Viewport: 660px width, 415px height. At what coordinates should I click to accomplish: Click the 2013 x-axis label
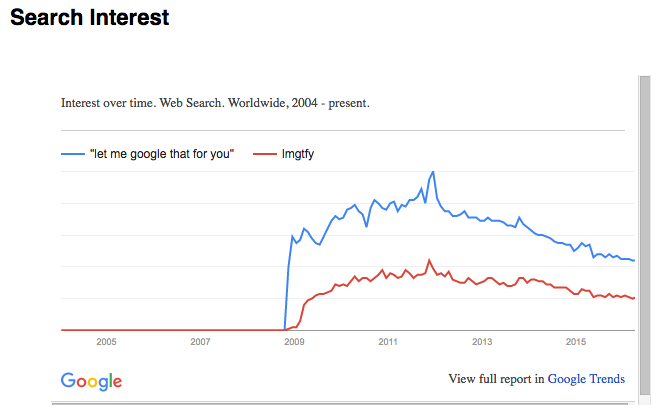[x=482, y=342]
